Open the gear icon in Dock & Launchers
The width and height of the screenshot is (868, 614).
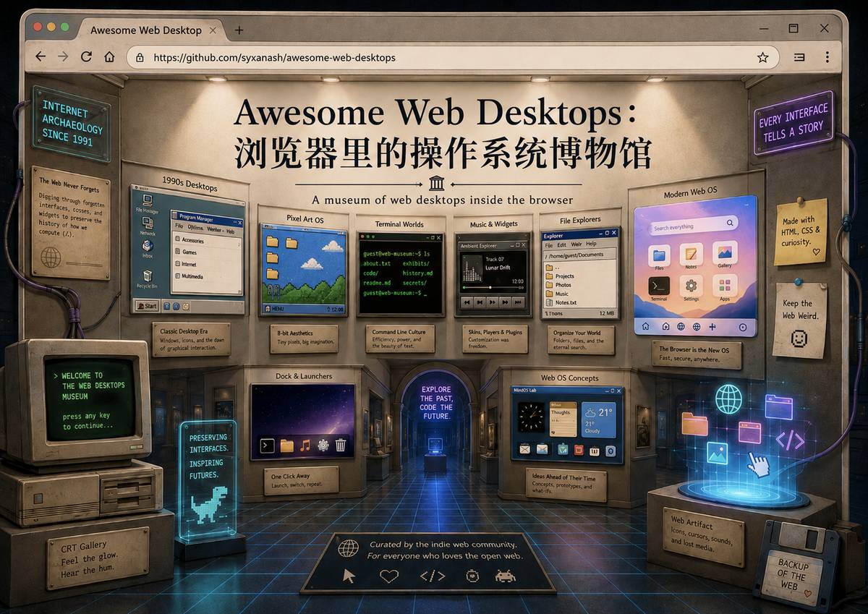pos(323,445)
